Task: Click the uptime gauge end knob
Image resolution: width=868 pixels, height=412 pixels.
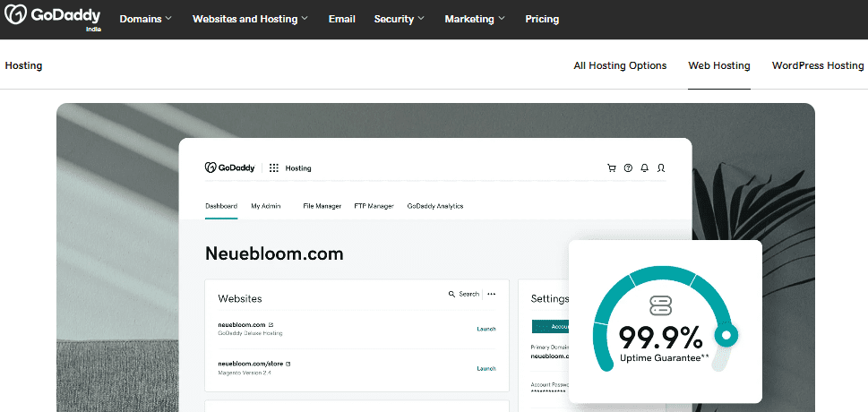Action: click(x=726, y=334)
